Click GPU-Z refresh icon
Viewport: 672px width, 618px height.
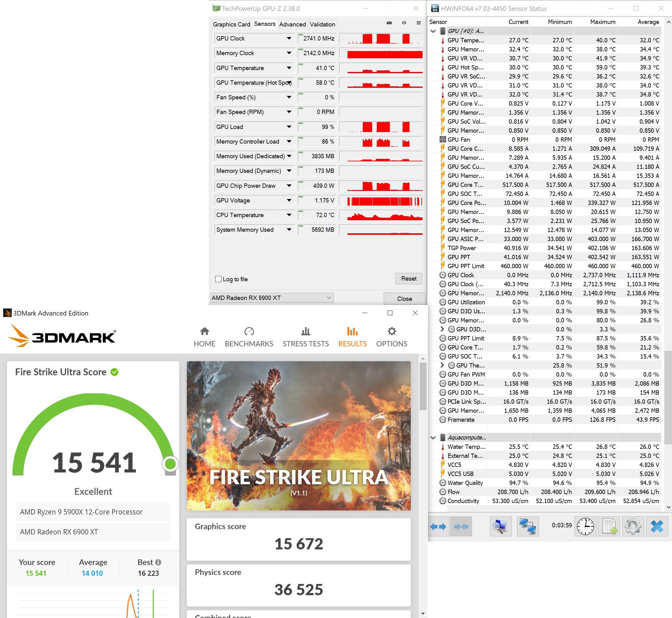click(x=404, y=23)
